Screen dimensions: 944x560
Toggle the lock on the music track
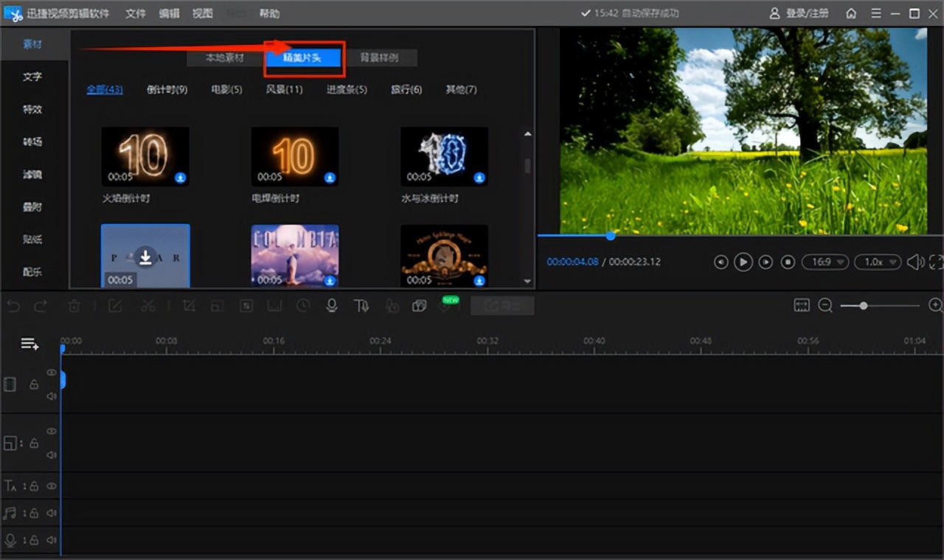(x=34, y=513)
